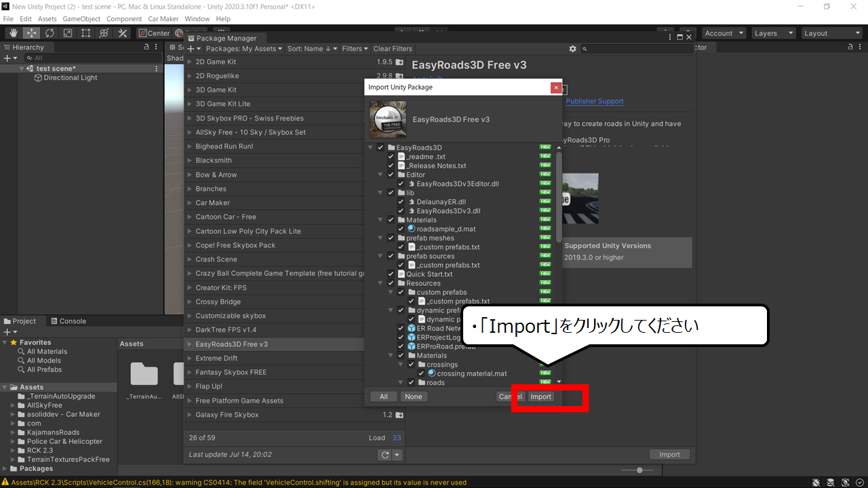868x488 pixels.
Task: Open the Filters dropdown
Action: pos(355,49)
